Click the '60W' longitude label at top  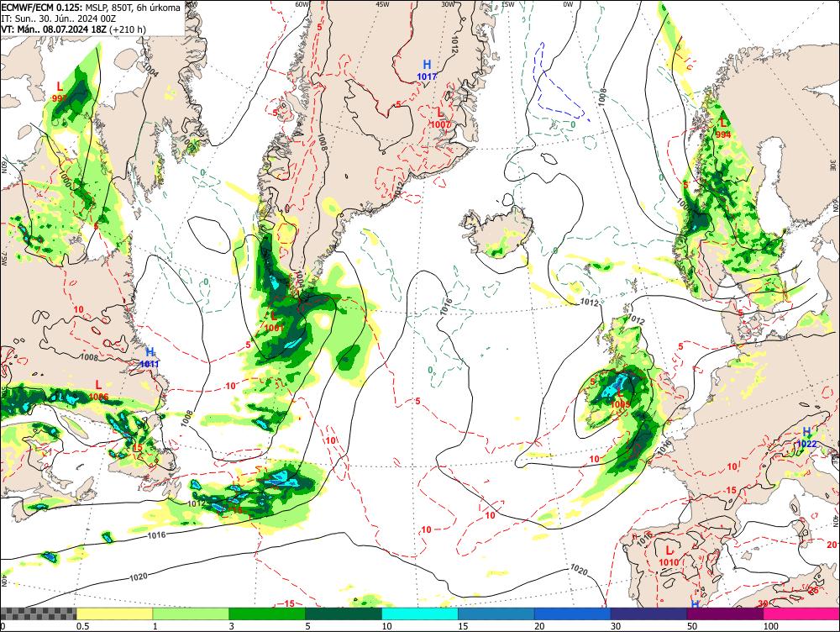tap(302, 4)
